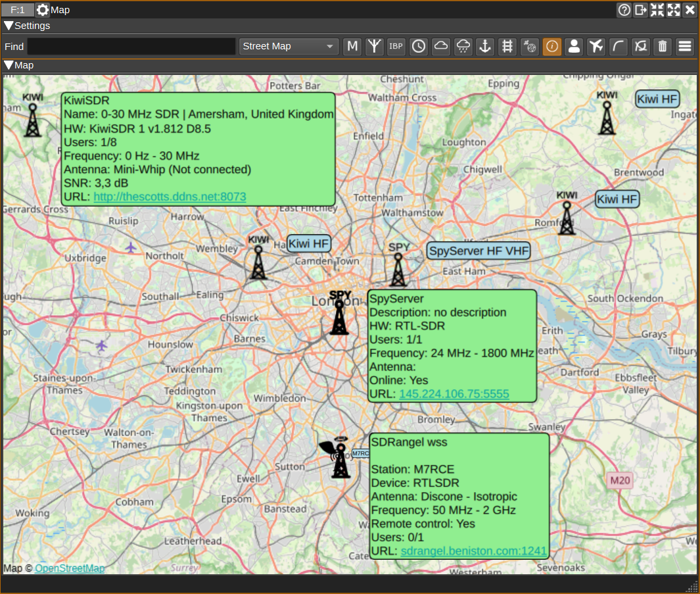Open SpyServer URL 145.224.106.75:5555 link
Image resolution: width=700 pixels, height=594 pixels.
(454, 394)
